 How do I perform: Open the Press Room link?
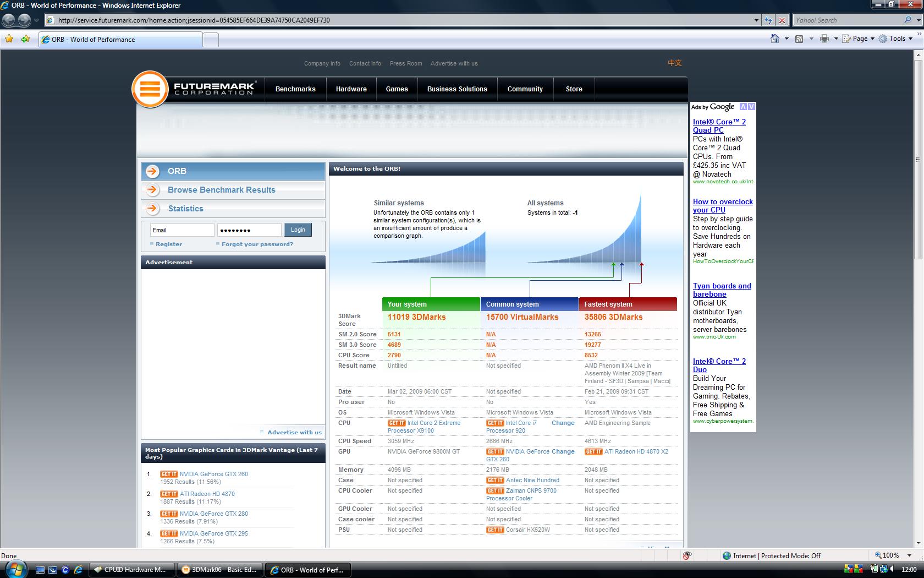406,63
